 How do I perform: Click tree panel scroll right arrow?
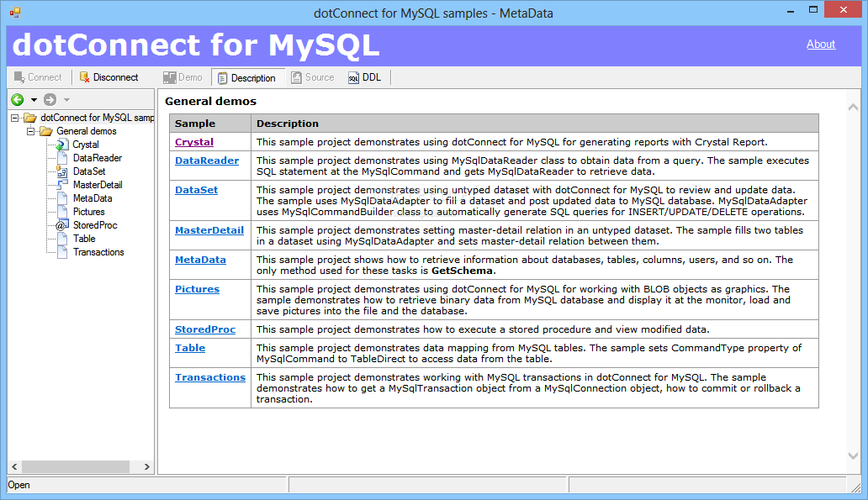click(x=146, y=467)
